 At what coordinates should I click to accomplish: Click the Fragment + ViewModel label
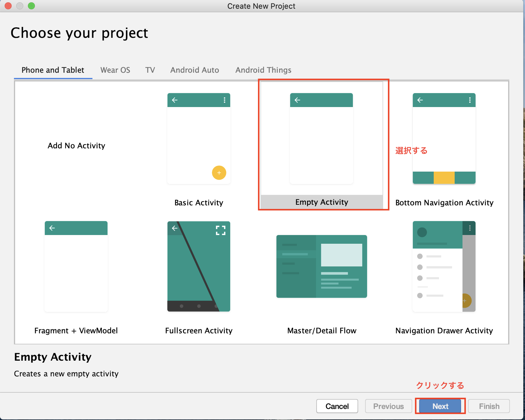[x=76, y=331]
